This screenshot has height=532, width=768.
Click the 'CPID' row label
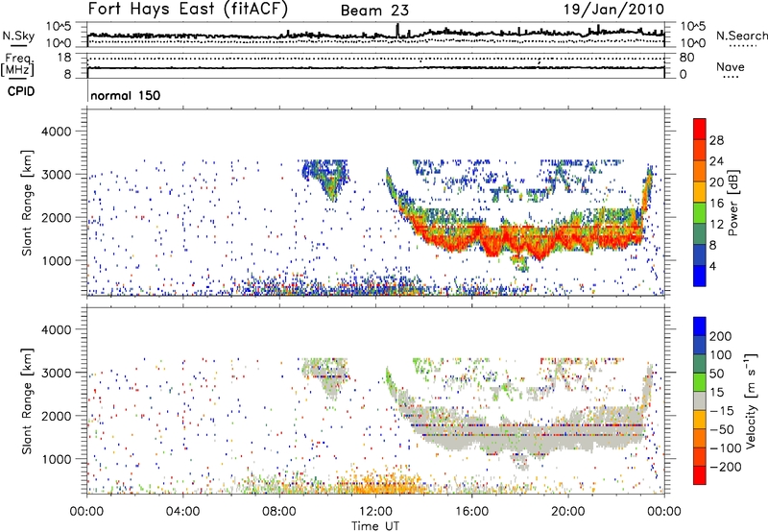pos(21,91)
